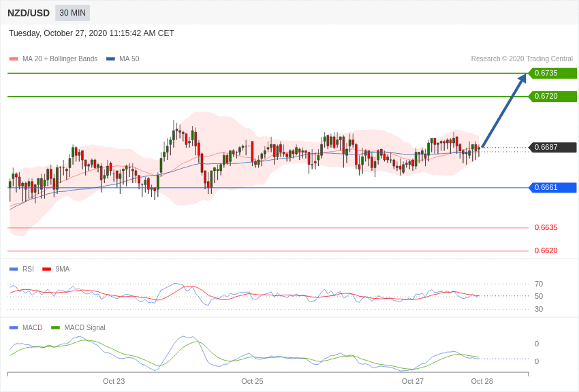Click the RSI 30 level label
The height and width of the screenshot is (392, 579).
(x=539, y=309)
